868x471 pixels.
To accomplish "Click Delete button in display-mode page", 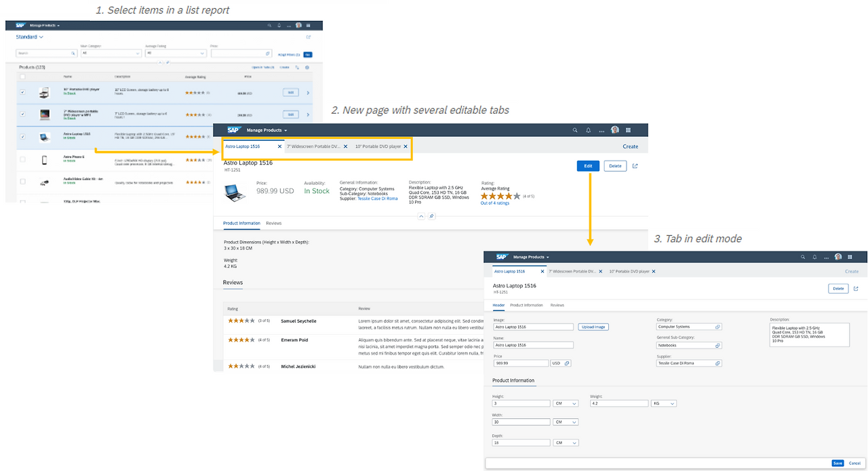I will coord(615,165).
